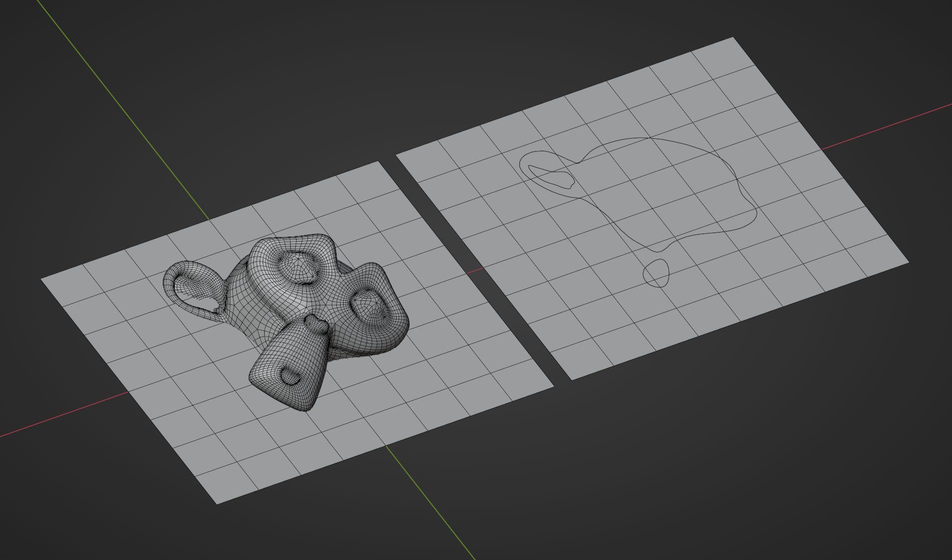
Task: Click the small nose bump above muzzle
Action: [316, 323]
